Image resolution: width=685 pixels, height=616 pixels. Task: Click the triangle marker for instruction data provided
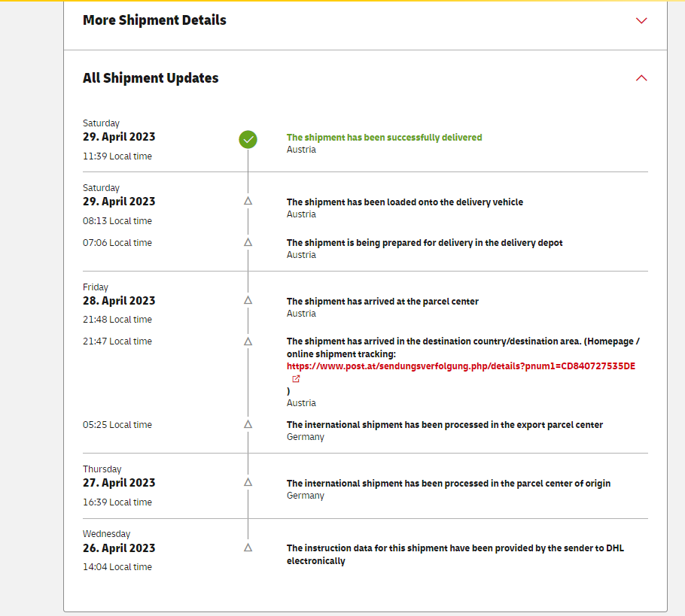pyautogui.click(x=248, y=548)
